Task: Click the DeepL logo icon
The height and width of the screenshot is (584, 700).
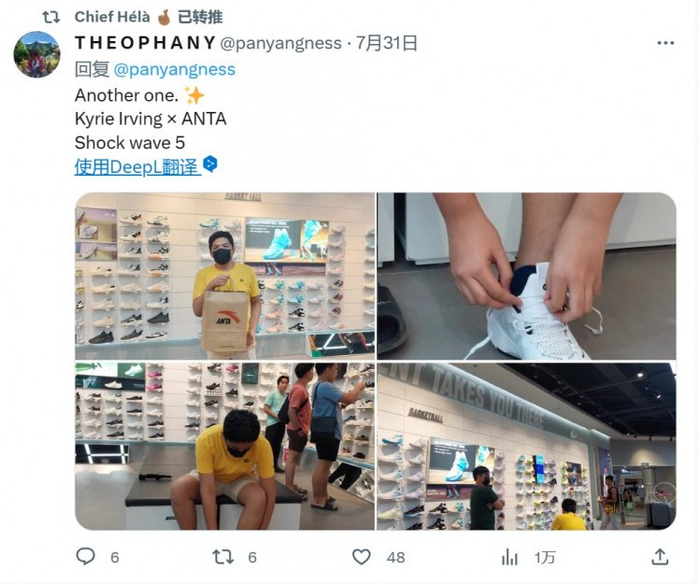Action: 210,164
